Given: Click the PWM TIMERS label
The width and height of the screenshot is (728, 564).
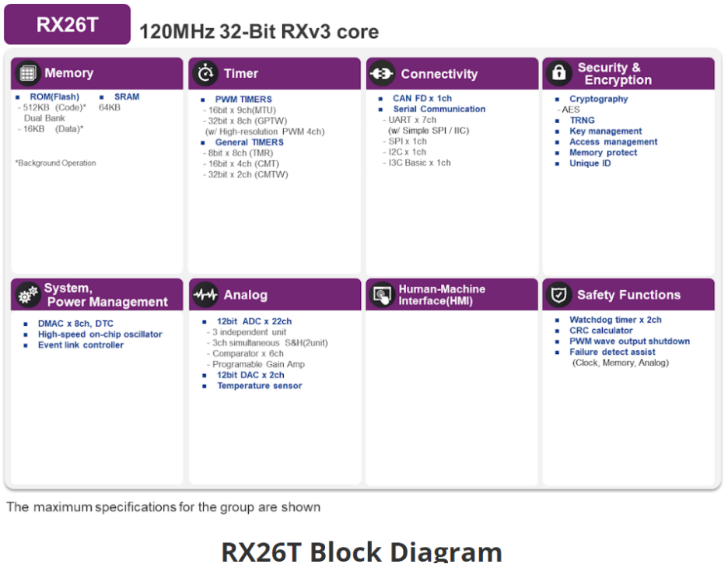Looking at the screenshot, I should [243, 100].
